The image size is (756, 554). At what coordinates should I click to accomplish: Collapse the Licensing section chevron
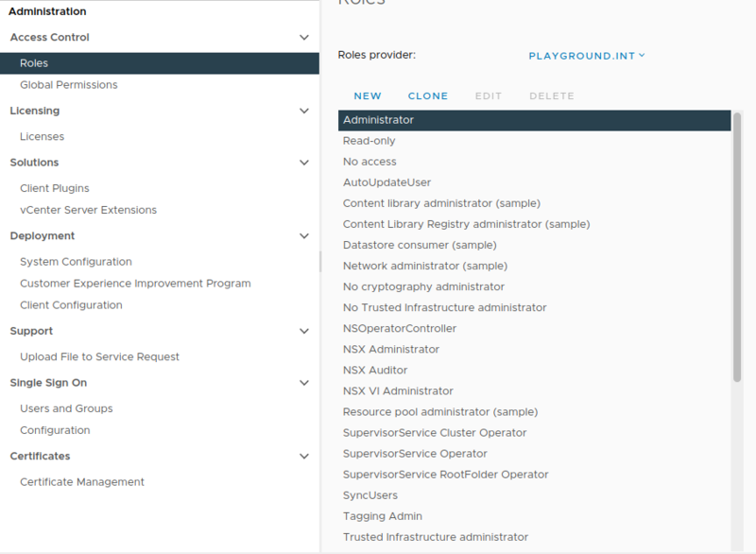[303, 111]
